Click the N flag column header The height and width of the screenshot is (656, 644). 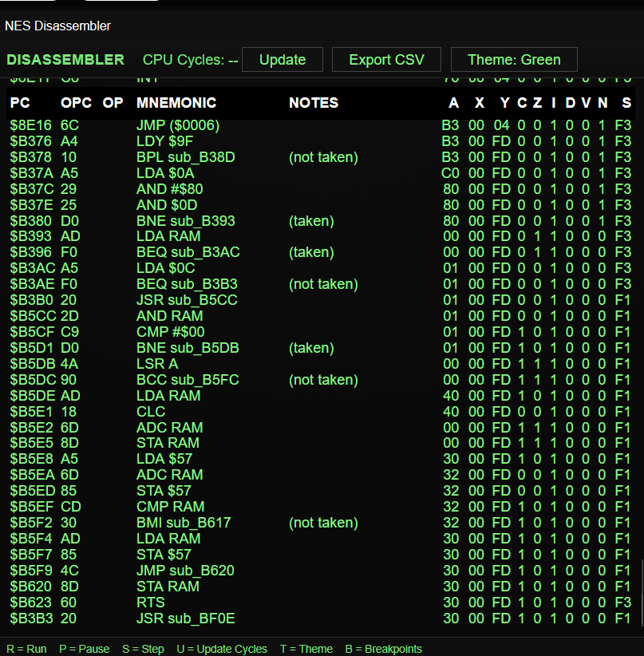[603, 103]
